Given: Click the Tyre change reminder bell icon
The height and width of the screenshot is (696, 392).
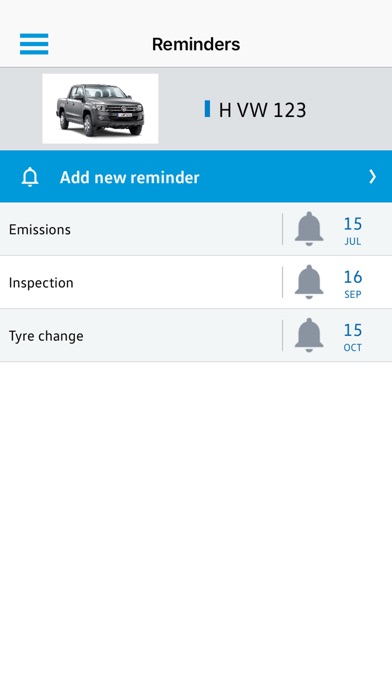Looking at the screenshot, I should tap(309, 335).
